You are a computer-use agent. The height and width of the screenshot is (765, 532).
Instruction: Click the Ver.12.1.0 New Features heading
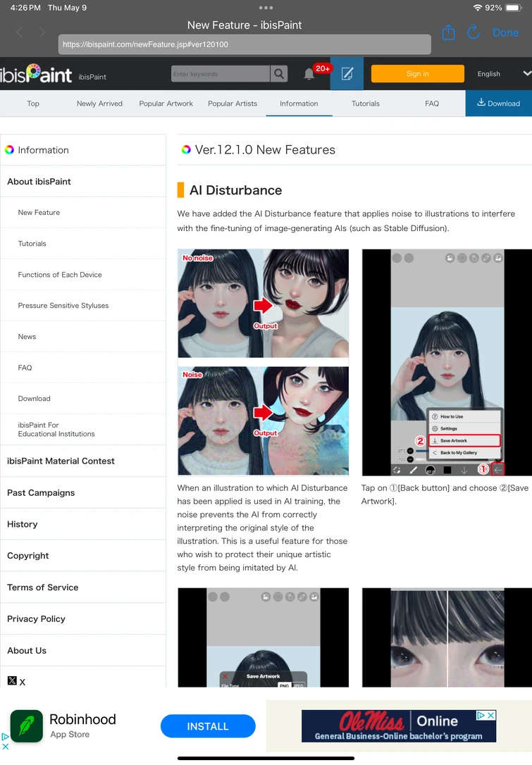click(x=265, y=150)
